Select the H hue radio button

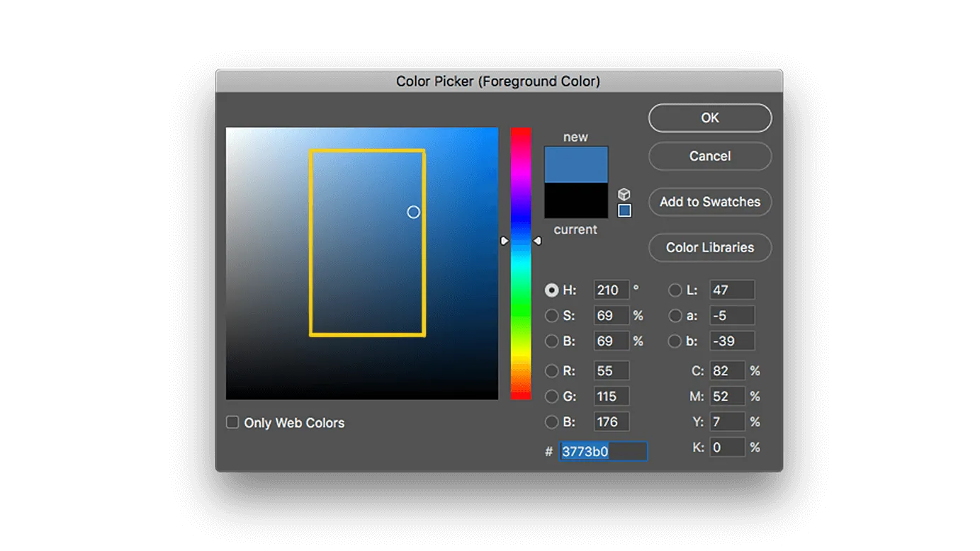[x=552, y=290]
